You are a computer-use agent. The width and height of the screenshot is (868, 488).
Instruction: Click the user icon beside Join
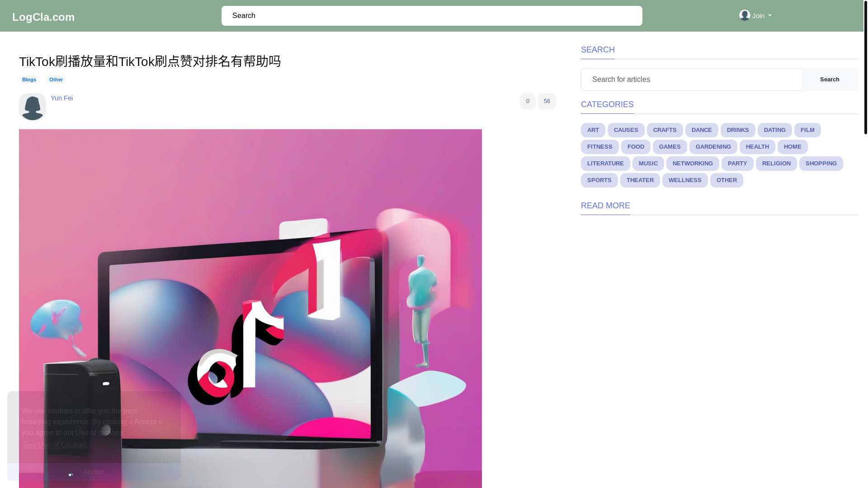coord(745,15)
